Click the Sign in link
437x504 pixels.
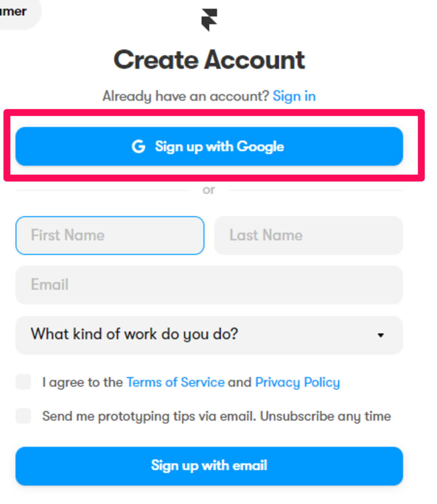(294, 96)
